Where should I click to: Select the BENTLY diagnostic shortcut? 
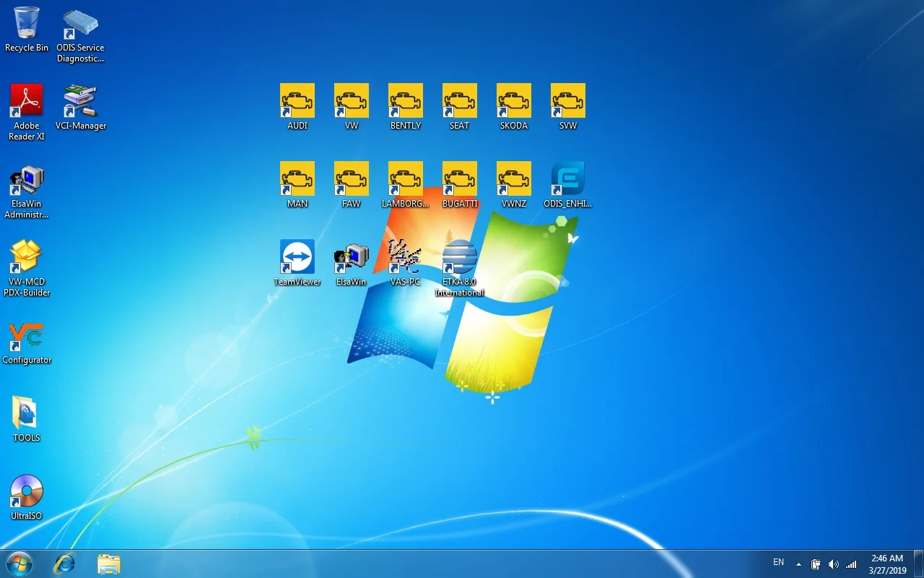pyautogui.click(x=406, y=107)
